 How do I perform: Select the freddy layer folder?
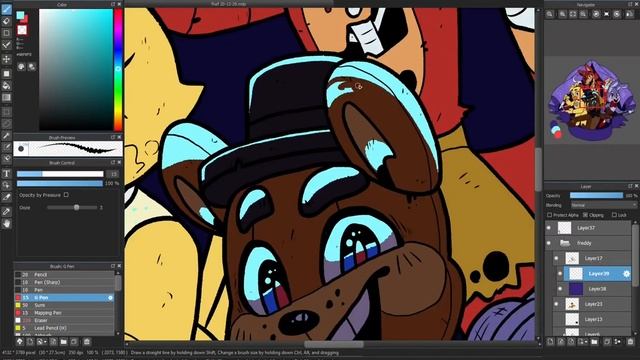pyautogui.click(x=588, y=243)
